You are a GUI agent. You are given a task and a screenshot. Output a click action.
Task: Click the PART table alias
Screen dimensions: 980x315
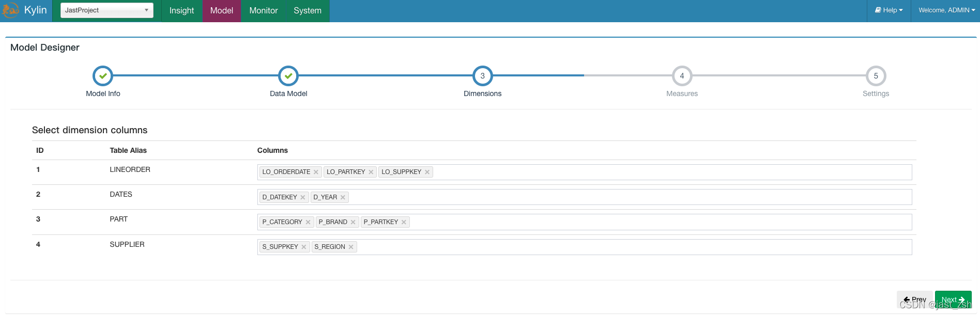(x=118, y=219)
